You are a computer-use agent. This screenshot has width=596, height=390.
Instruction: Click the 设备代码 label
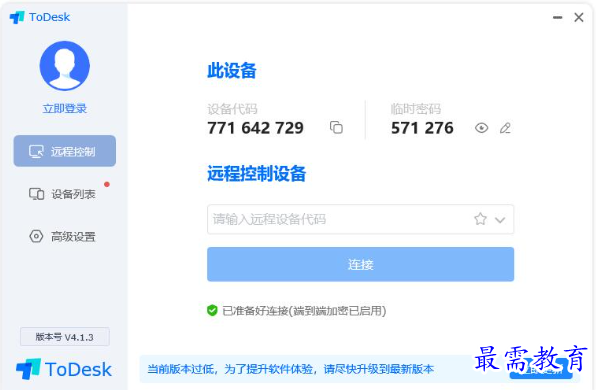[232, 109]
